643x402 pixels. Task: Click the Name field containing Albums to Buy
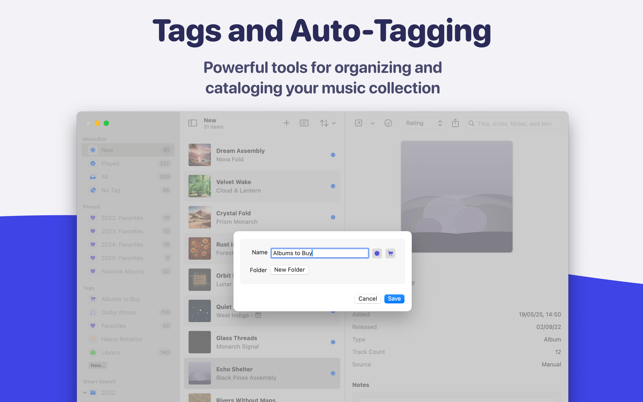[320, 253]
